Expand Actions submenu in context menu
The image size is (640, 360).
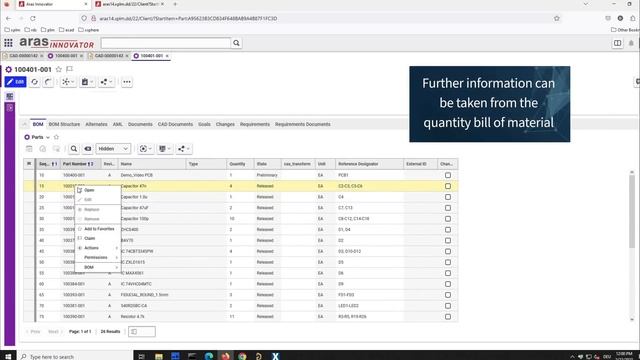pyautogui.click(x=98, y=248)
